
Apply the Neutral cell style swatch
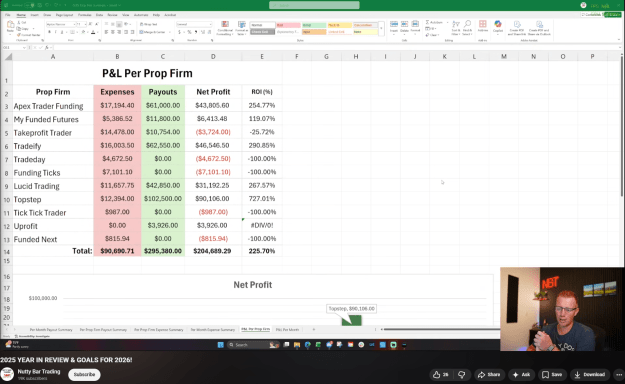(340, 25)
